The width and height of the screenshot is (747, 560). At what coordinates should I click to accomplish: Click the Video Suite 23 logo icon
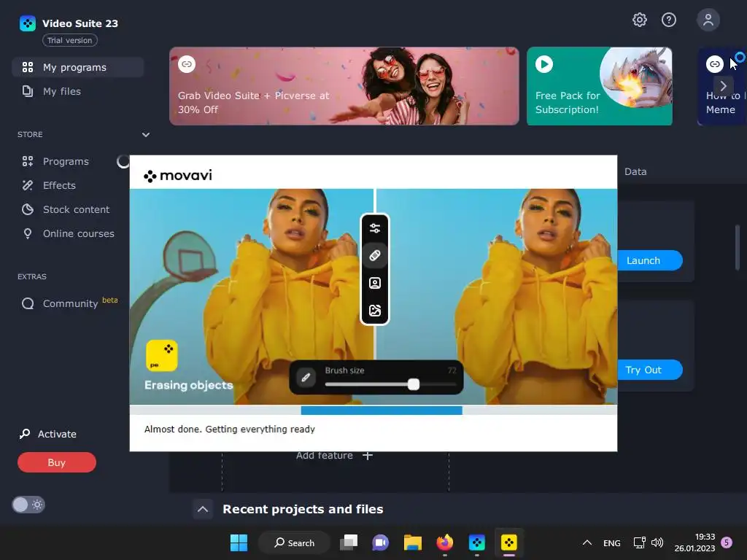click(28, 23)
